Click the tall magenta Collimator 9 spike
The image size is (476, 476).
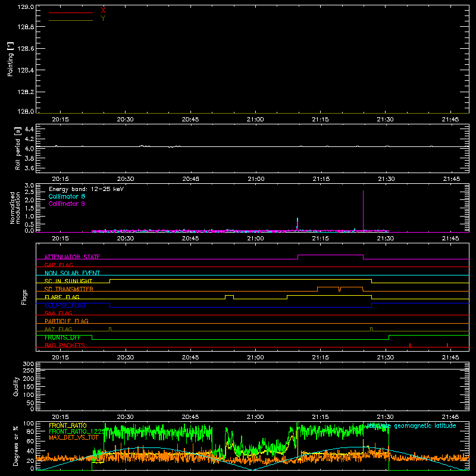pos(363,211)
